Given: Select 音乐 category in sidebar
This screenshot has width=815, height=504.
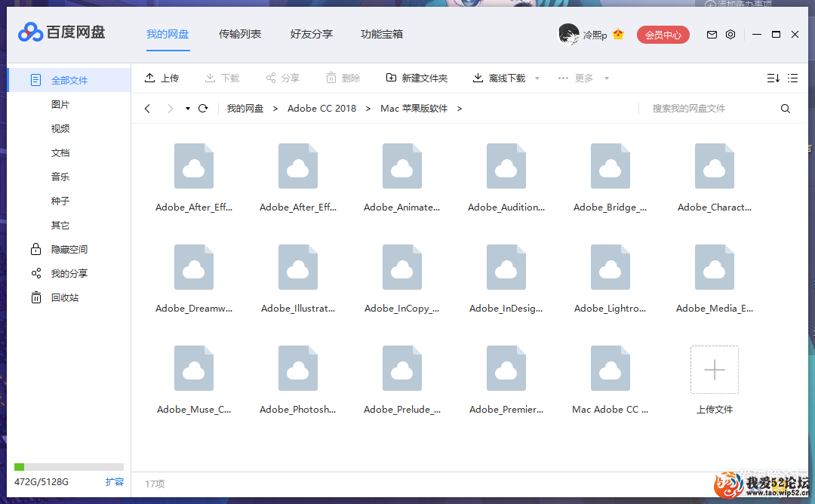Looking at the screenshot, I should click(60, 177).
